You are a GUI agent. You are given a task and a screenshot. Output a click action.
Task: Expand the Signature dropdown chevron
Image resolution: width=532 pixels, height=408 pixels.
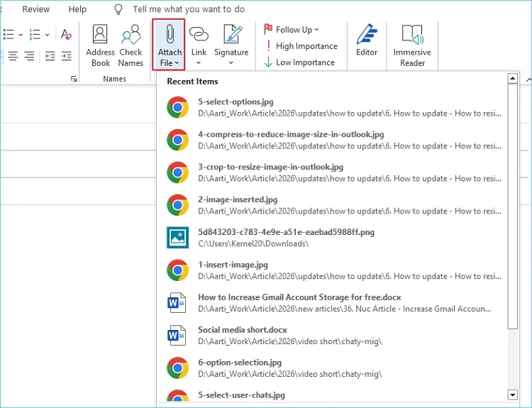[x=231, y=62]
